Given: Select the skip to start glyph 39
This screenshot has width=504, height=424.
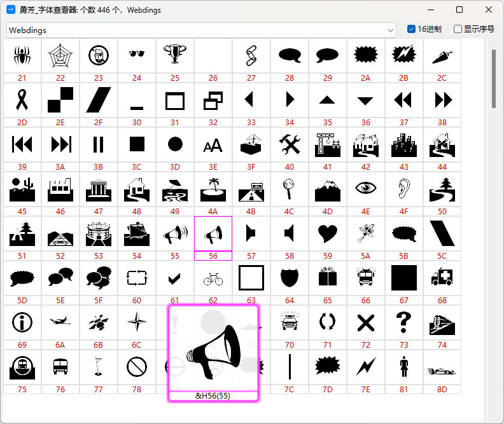Looking at the screenshot, I should [22, 144].
